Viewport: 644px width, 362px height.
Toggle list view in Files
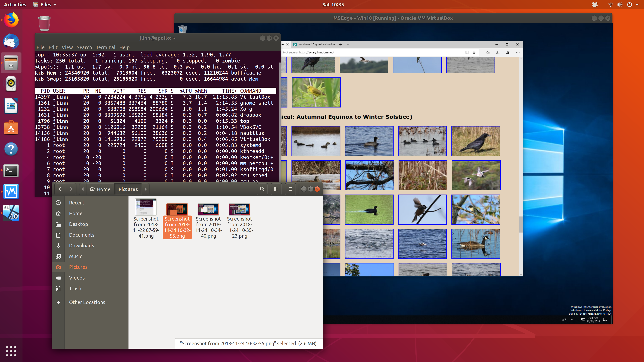(276, 189)
